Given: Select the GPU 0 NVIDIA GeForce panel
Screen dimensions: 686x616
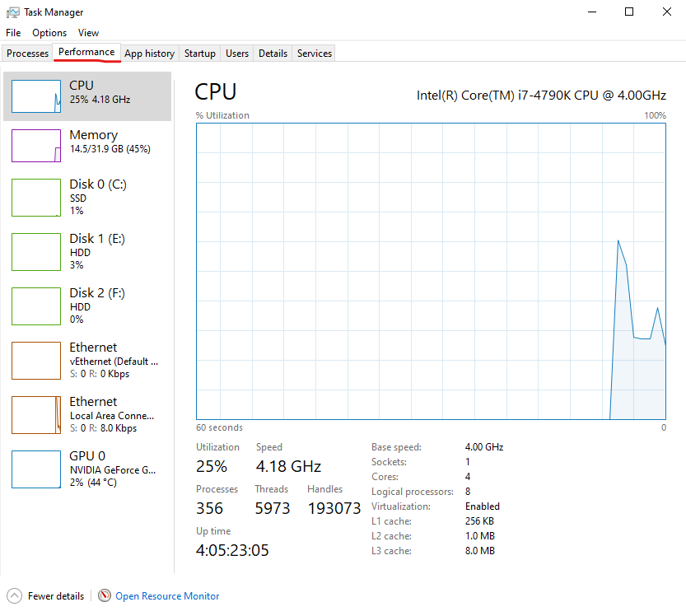Looking at the screenshot, I should 86,469.
